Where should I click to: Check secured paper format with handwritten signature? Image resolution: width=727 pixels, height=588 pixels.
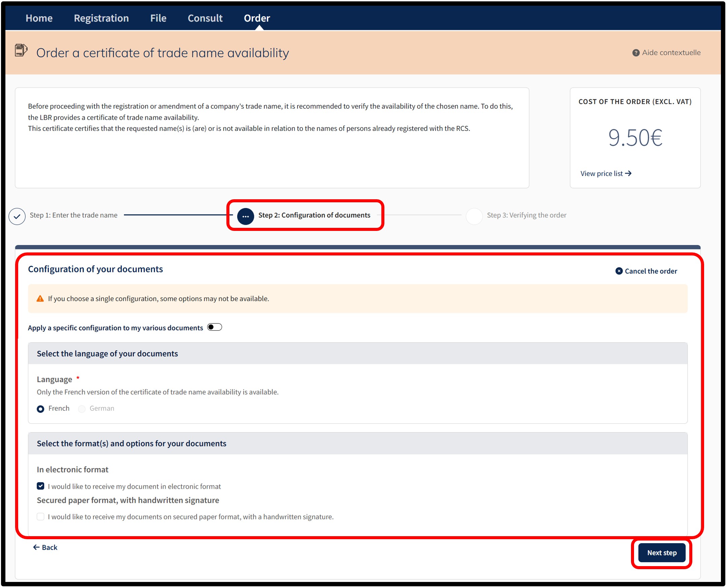click(x=40, y=517)
